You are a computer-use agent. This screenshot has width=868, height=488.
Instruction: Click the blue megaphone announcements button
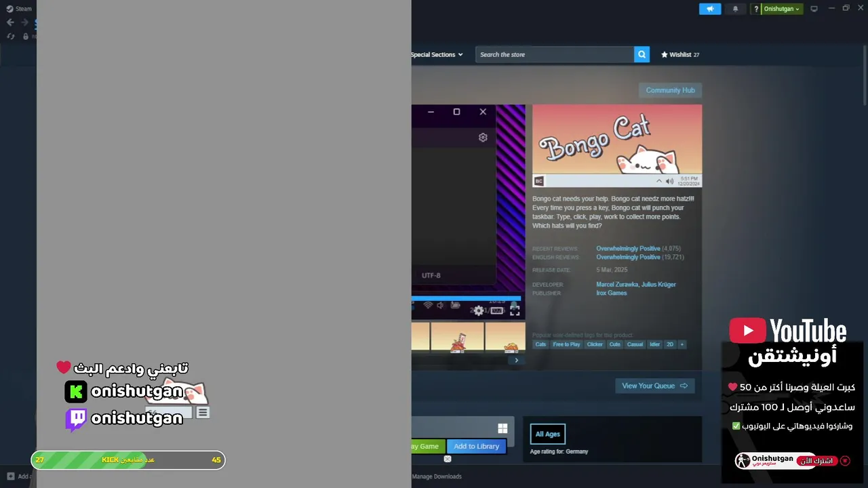[x=710, y=9]
